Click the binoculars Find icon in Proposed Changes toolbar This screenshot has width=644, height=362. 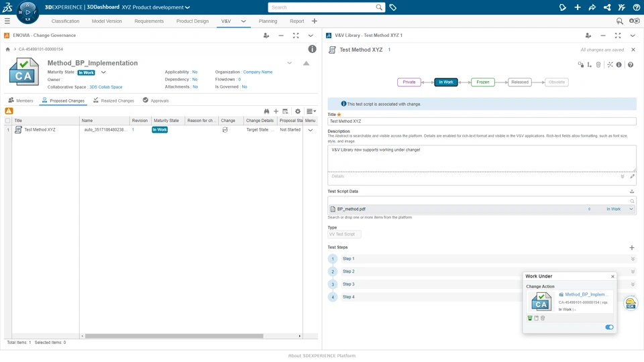266,111
